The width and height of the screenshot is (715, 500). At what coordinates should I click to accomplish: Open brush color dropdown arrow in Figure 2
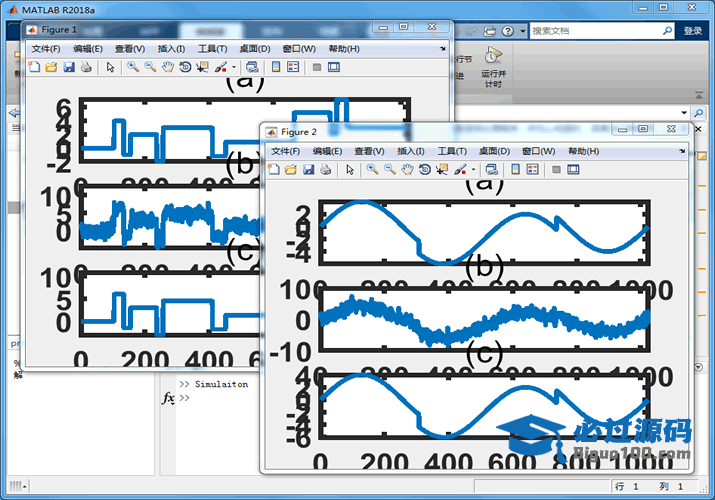click(473, 170)
